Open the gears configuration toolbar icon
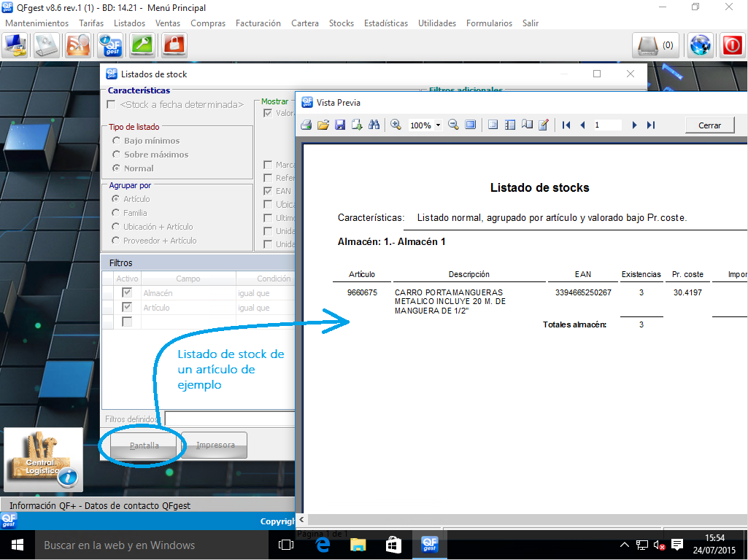This screenshot has width=748, height=560. tap(46, 46)
